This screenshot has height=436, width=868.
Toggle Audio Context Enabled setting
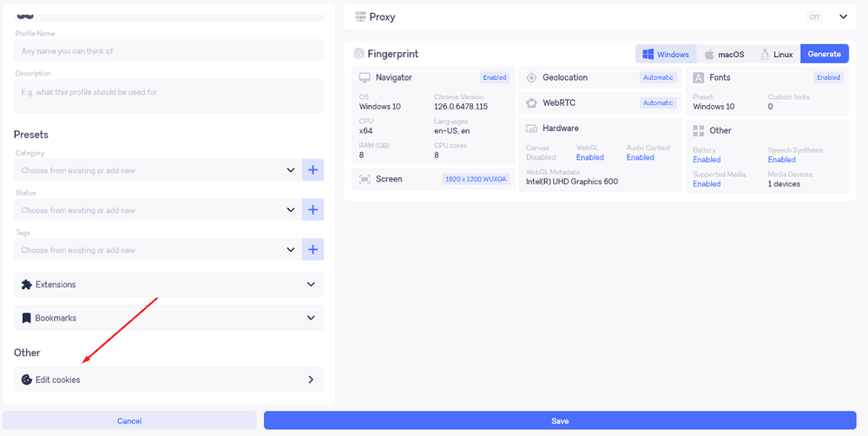pos(641,157)
